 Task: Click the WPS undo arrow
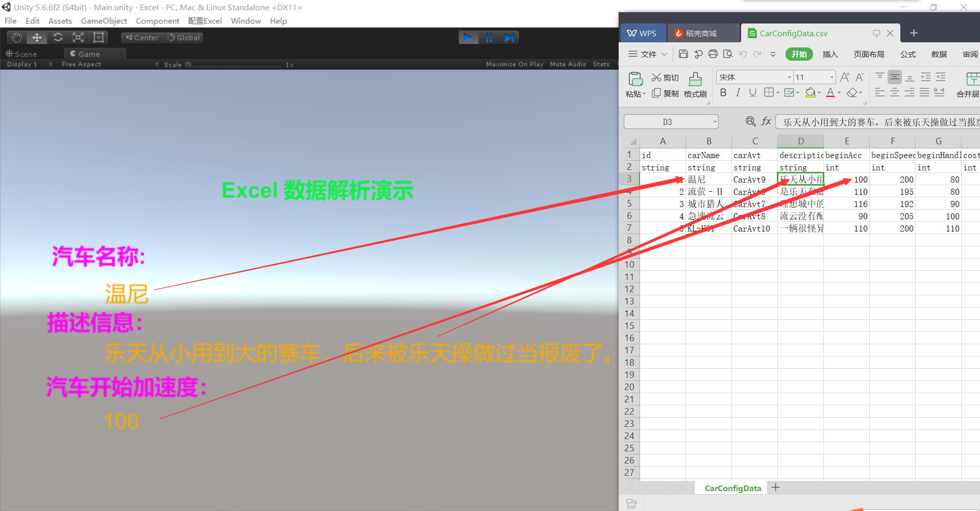743,54
